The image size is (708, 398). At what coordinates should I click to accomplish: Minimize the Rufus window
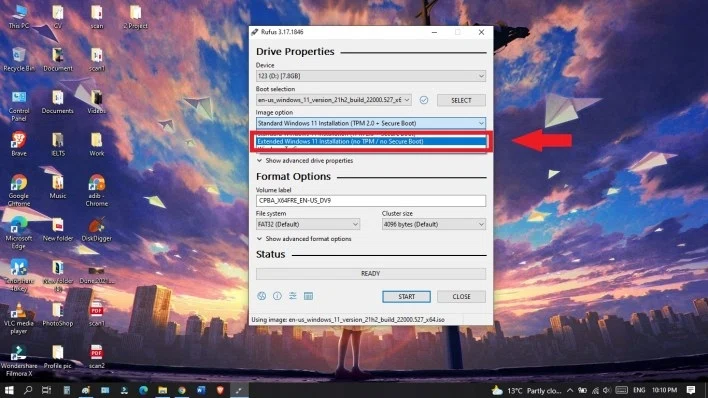tap(434, 32)
